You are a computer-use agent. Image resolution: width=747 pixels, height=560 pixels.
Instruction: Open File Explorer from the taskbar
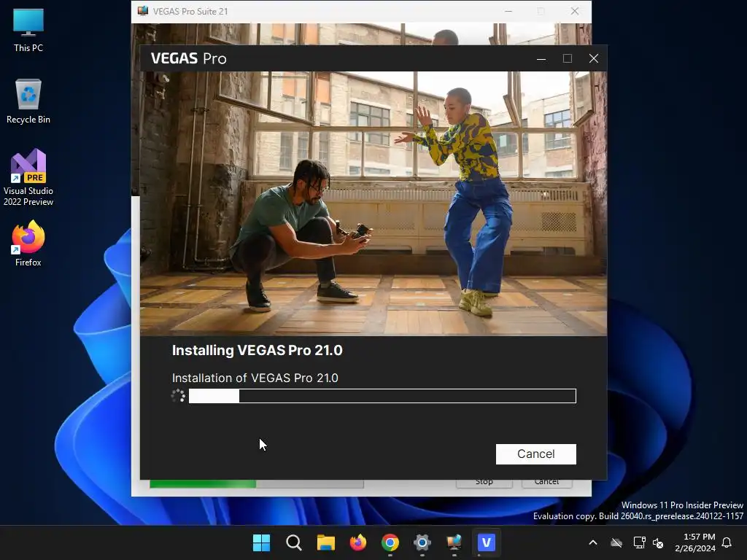(326, 542)
